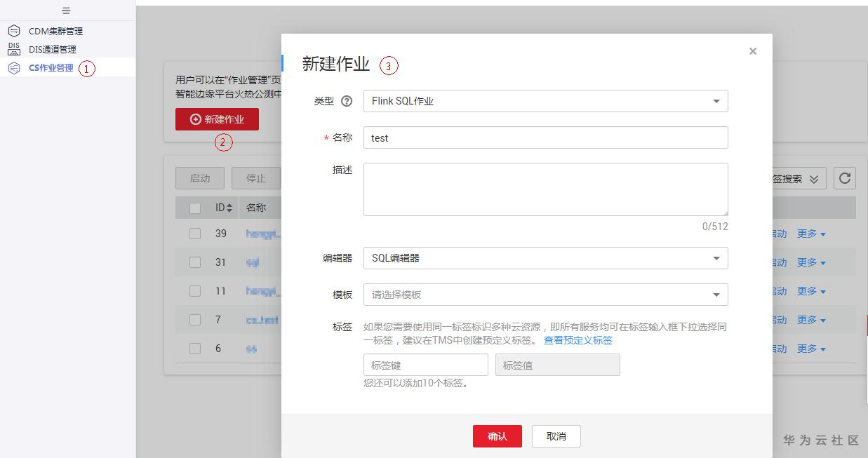Click the ID value 31 cell
868x458 pixels.
[221, 262]
